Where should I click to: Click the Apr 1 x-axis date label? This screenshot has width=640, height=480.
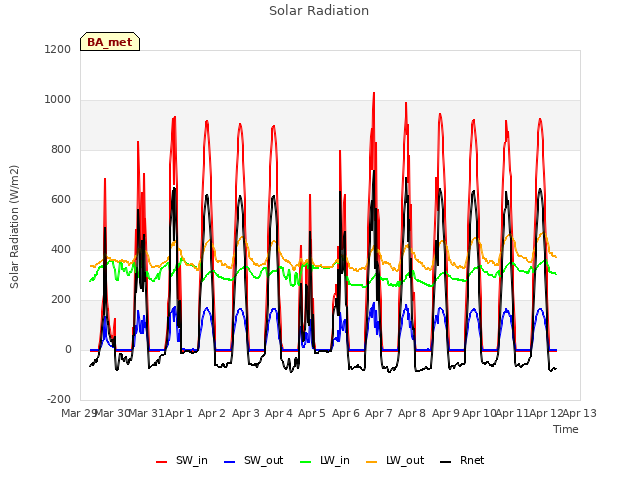[x=179, y=413]
